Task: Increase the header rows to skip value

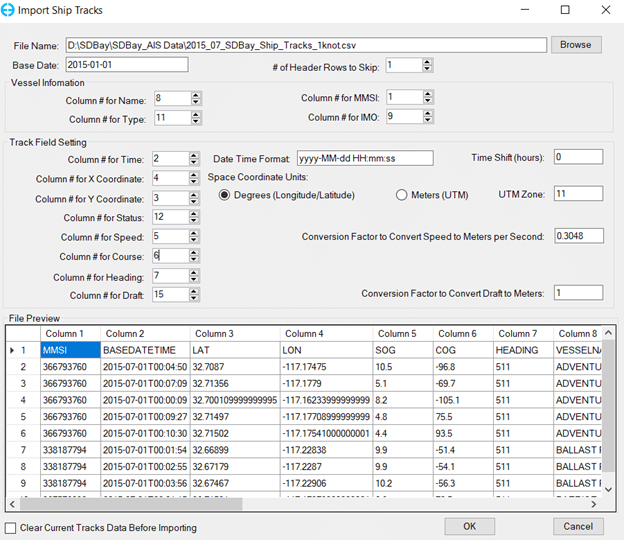Action: click(428, 62)
